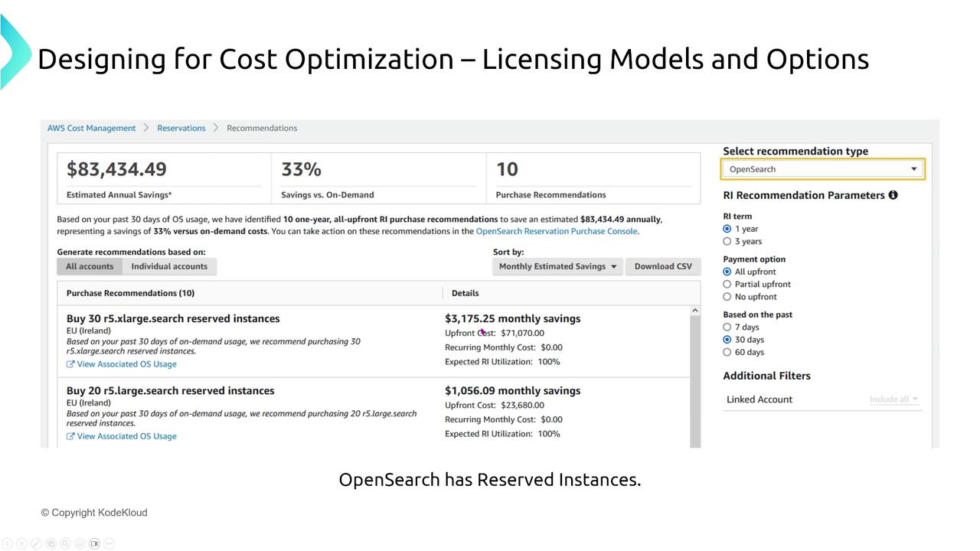Click the external link icon for r5.large usage
This screenshot has height=551, width=980.
click(x=70, y=436)
